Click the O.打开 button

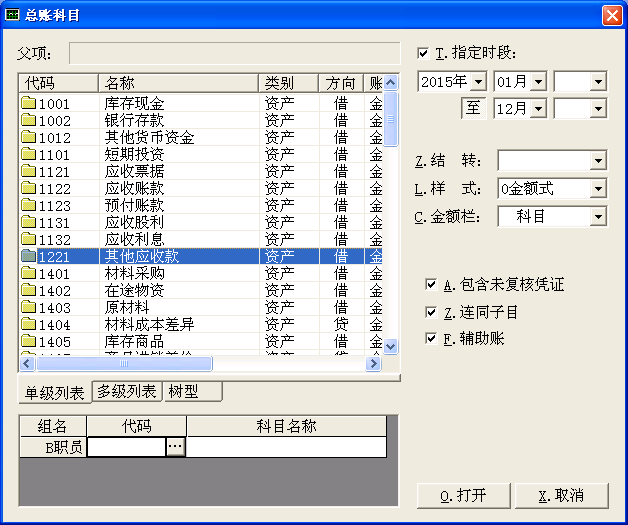(x=463, y=496)
